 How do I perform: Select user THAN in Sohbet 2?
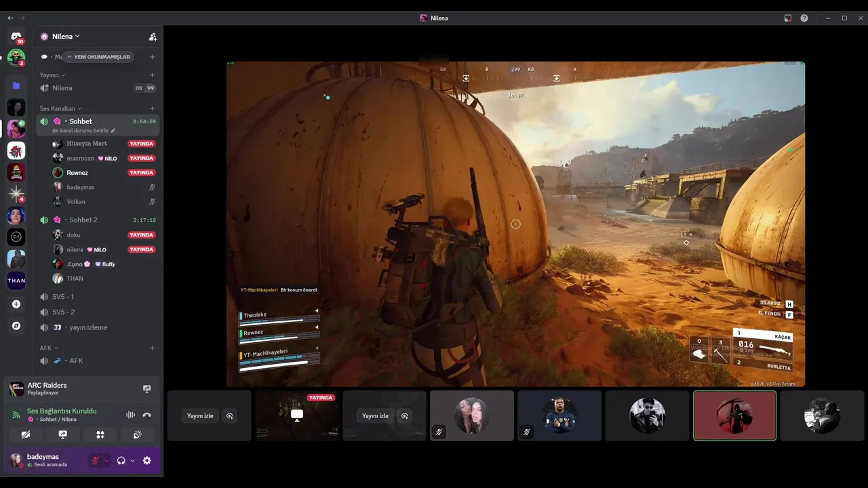coord(104,279)
